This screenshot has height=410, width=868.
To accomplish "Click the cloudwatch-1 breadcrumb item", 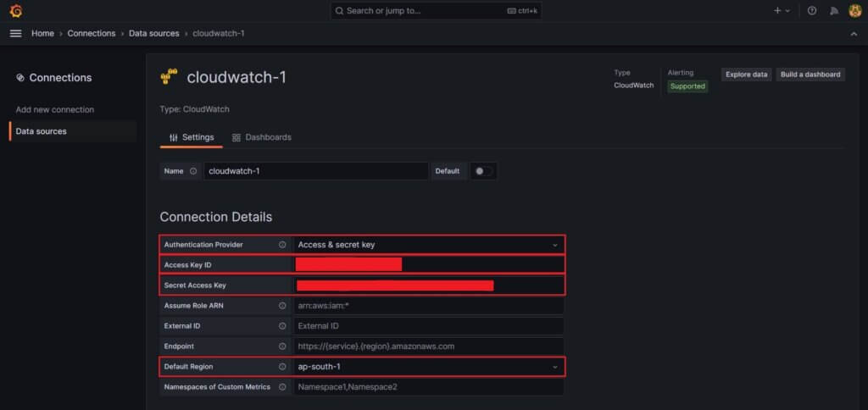I will coord(219,33).
